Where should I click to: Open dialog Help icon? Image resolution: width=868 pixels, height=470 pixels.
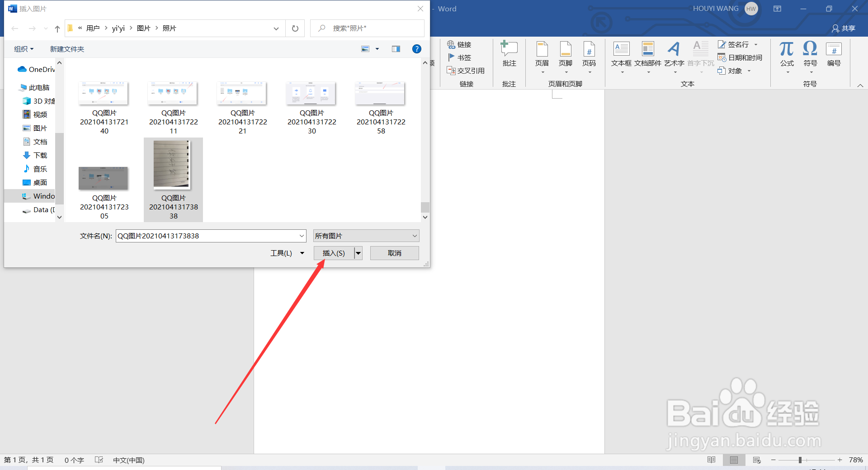pos(417,49)
